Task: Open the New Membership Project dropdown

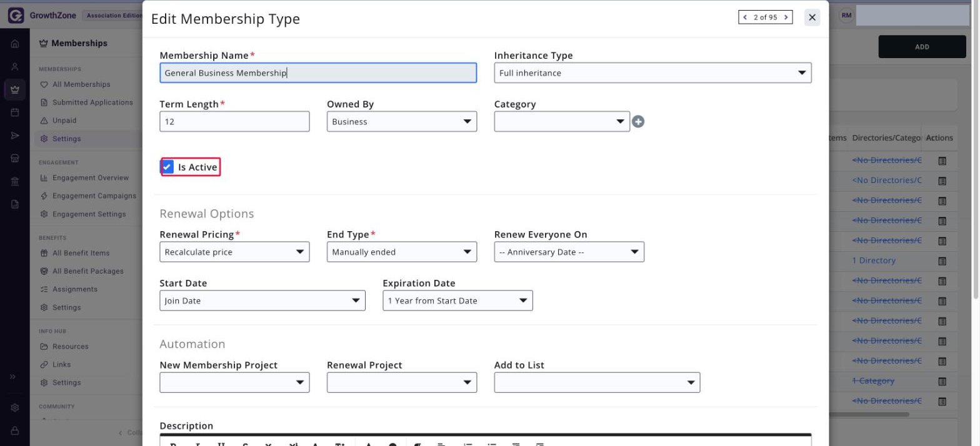Action: (x=234, y=382)
